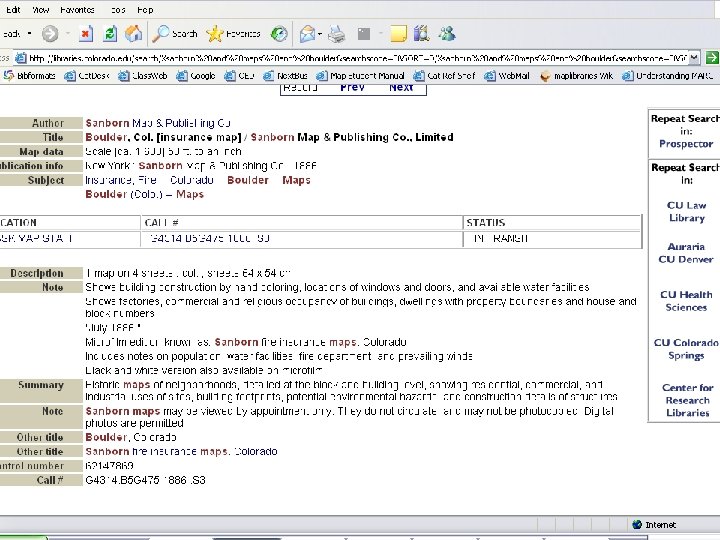Expand address bar URL dropdown
720x540 pixels.
pyautogui.click(x=694, y=58)
